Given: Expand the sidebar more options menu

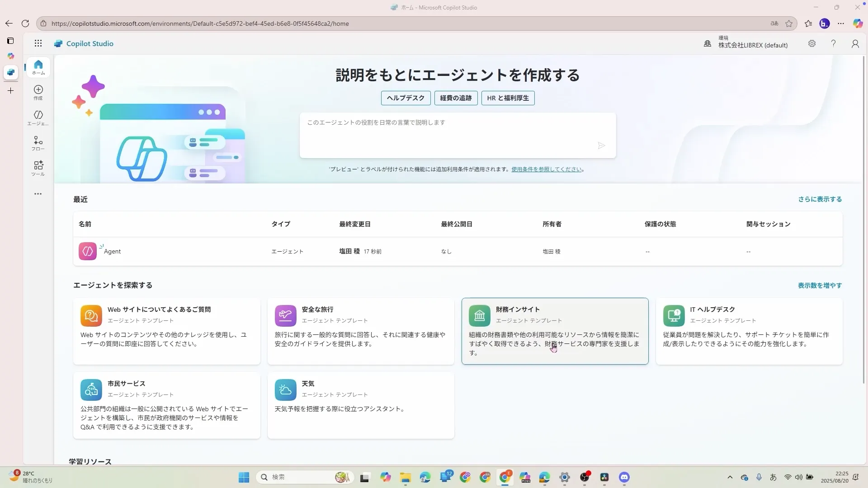Looking at the screenshot, I should [38, 193].
